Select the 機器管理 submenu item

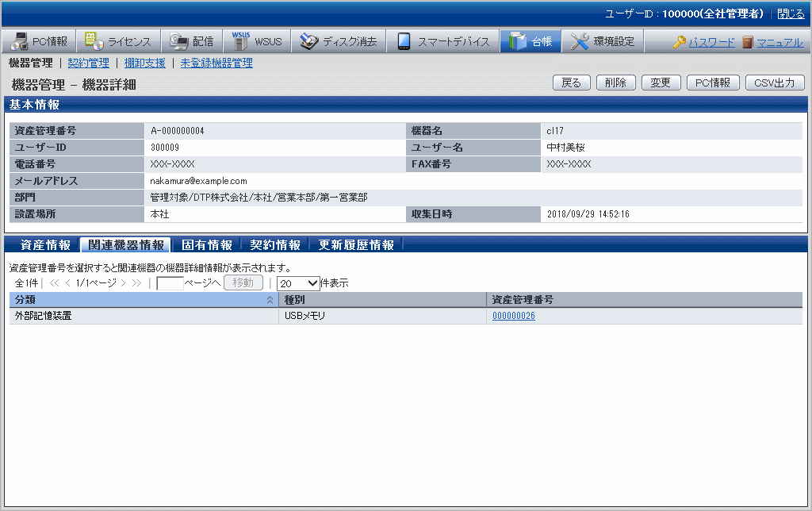pyautogui.click(x=31, y=63)
